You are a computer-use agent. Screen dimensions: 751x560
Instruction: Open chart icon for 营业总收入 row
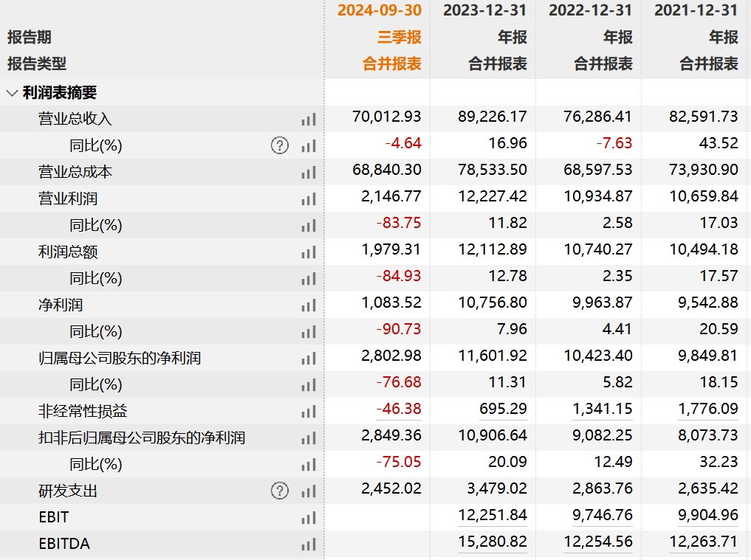click(x=309, y=120)
